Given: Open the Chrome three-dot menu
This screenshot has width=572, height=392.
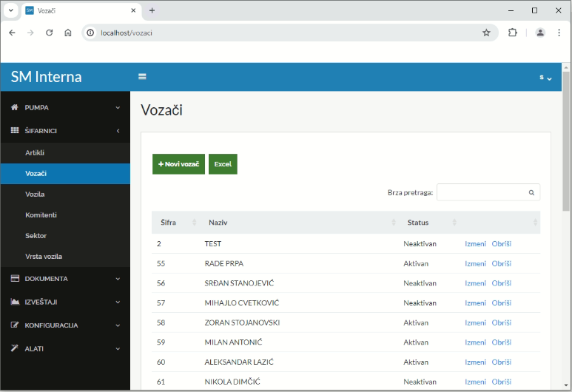Looking at the screenshot, I should (559, 33).
